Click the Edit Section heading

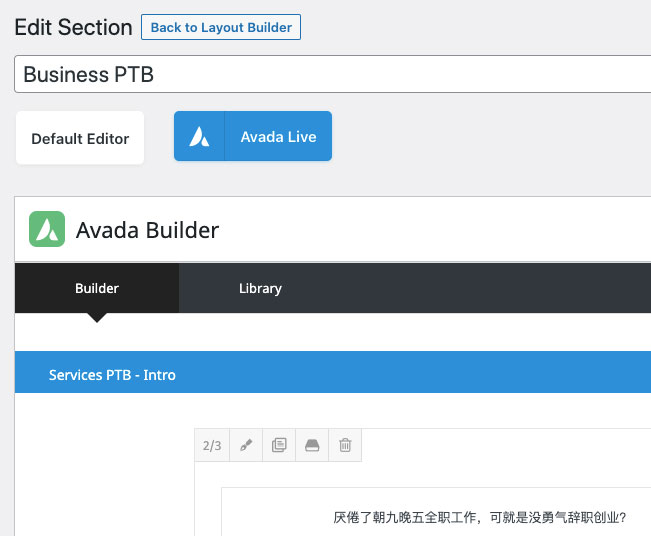tap(73, 27)
